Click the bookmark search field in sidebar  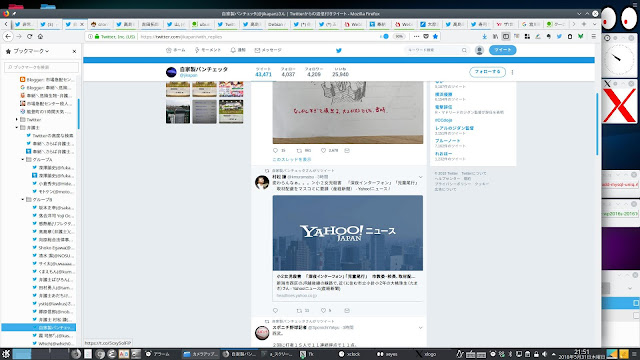pyautogui.click(x=41, y=67)
